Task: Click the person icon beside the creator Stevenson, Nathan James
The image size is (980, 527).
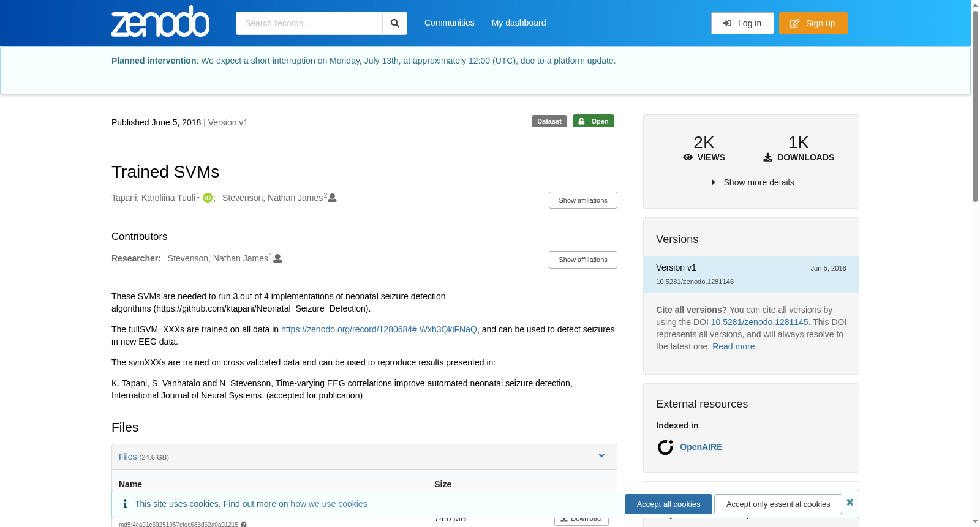Action: click(333, 198)
